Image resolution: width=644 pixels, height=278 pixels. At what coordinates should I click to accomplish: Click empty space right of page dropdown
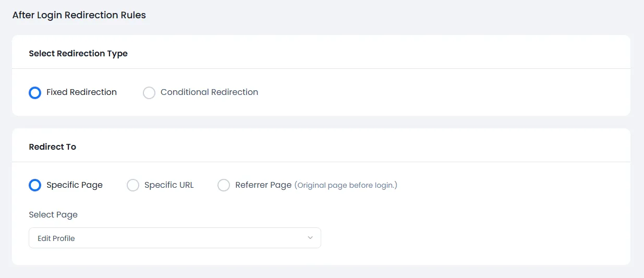(x=469, y=238)
